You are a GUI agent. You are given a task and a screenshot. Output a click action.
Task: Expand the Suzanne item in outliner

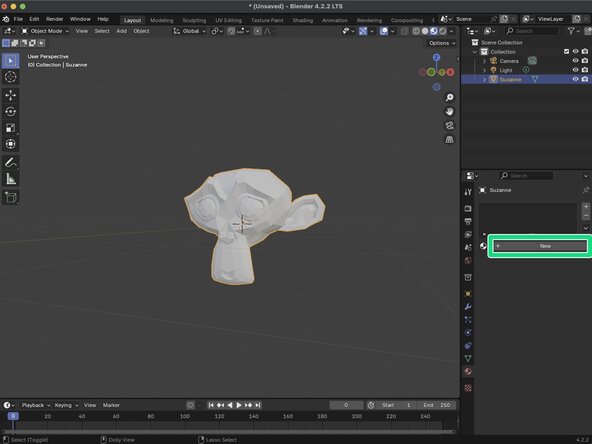(484, 79)
